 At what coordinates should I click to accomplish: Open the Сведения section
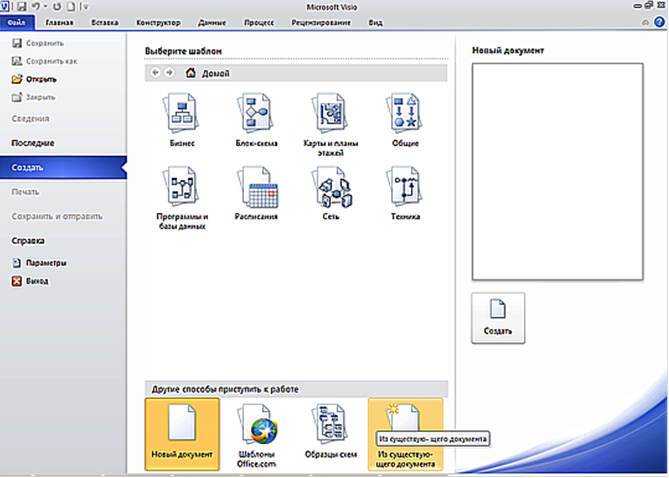pyautogui.click(x=30, y=119)
